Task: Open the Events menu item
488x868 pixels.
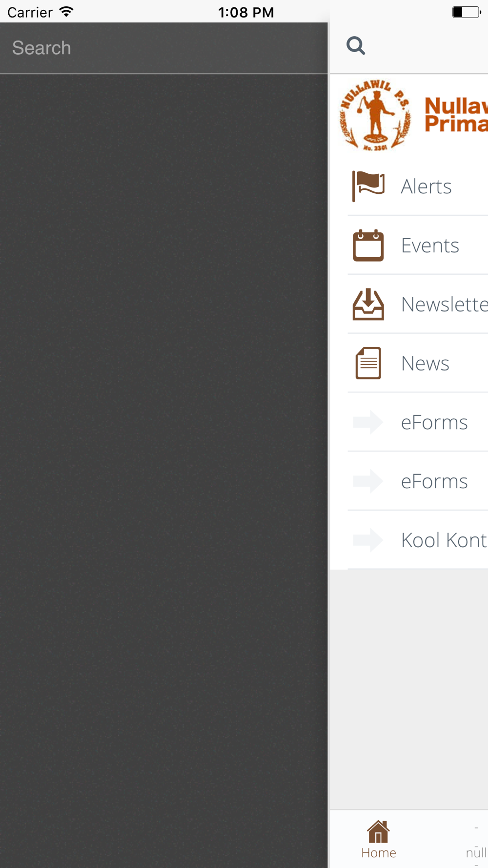Action: coord(418,245)
